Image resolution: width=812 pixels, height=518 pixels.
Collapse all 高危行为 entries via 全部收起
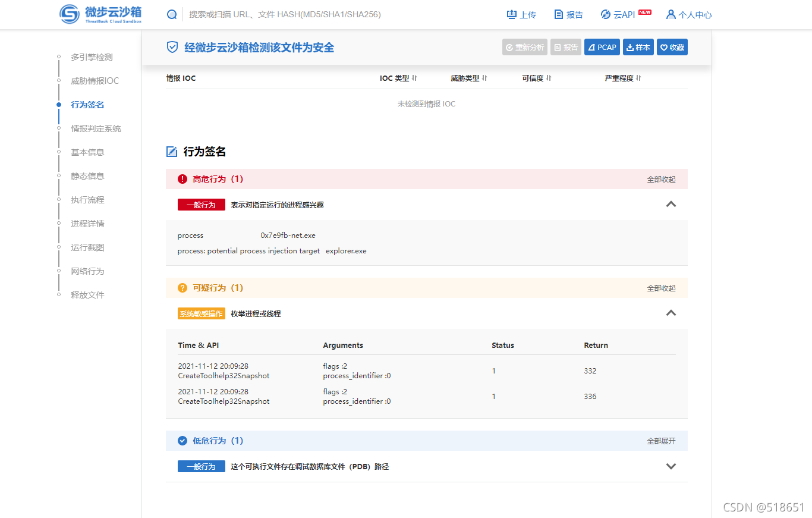661,179
